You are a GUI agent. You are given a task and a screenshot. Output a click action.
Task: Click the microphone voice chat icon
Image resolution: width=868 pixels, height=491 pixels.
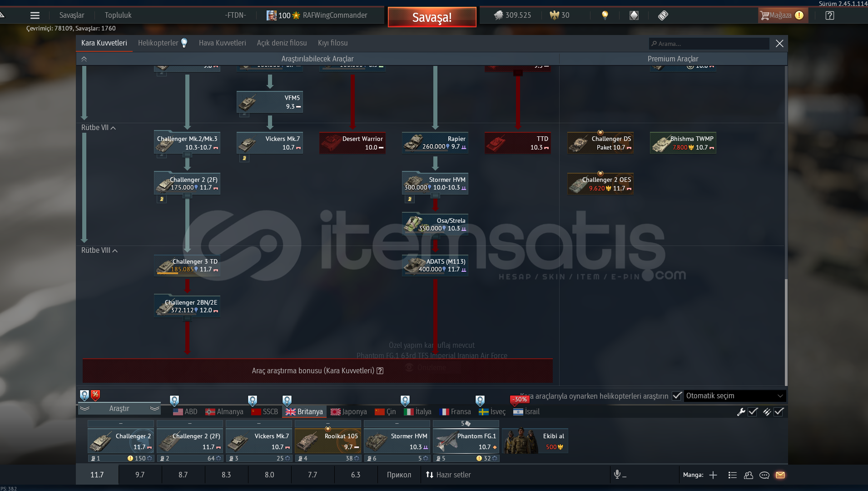click(617, 475)
